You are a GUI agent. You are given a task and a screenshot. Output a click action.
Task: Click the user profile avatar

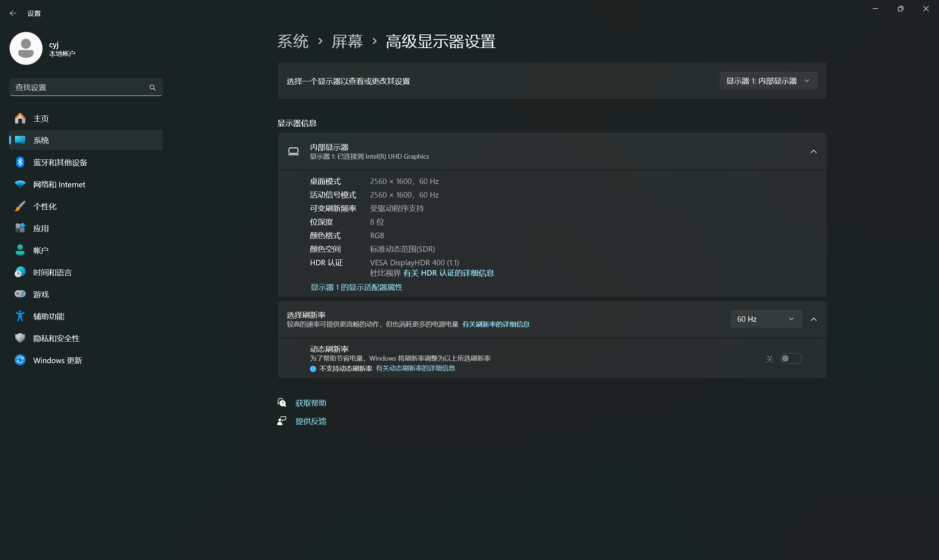click(26, 49)
